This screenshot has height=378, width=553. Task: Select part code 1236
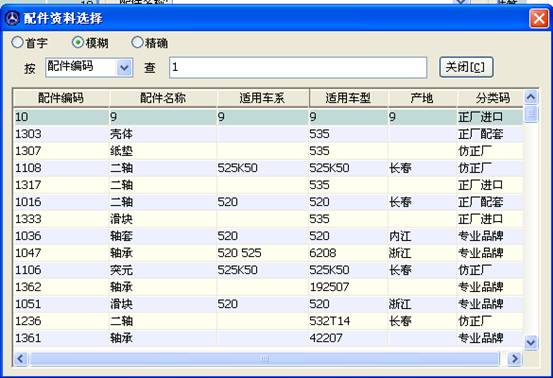28,321
